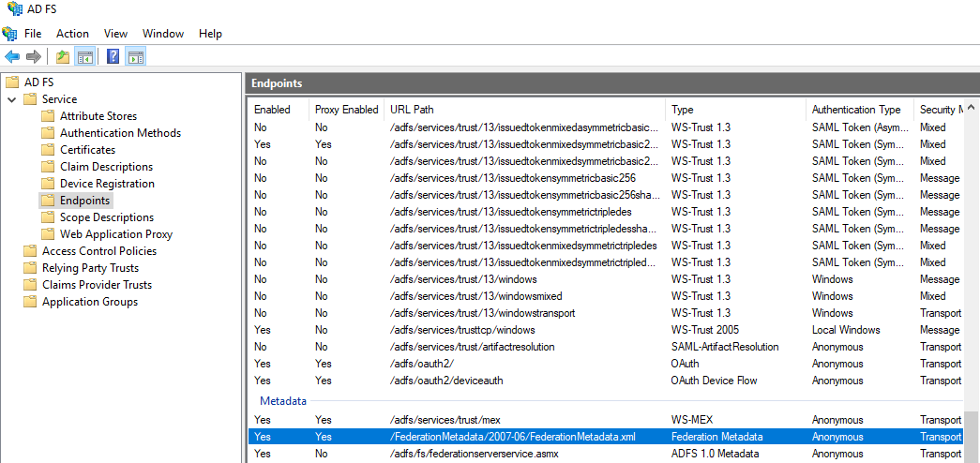
Task: Select the /adfs/services/trust/13/windowsmixed row
Action: (x=606, y=295)
